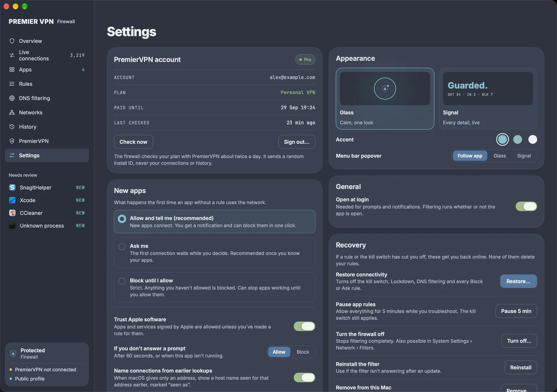
Task: Click the Settings sliders icon
Action: [12, 155]
